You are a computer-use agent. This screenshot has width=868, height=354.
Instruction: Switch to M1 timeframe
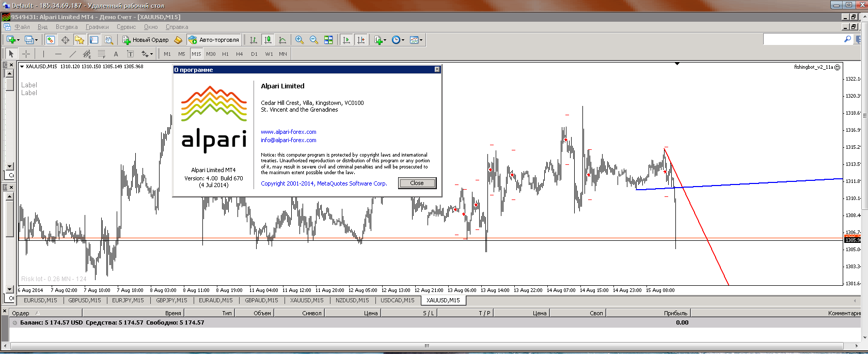[x=167, y=54]
